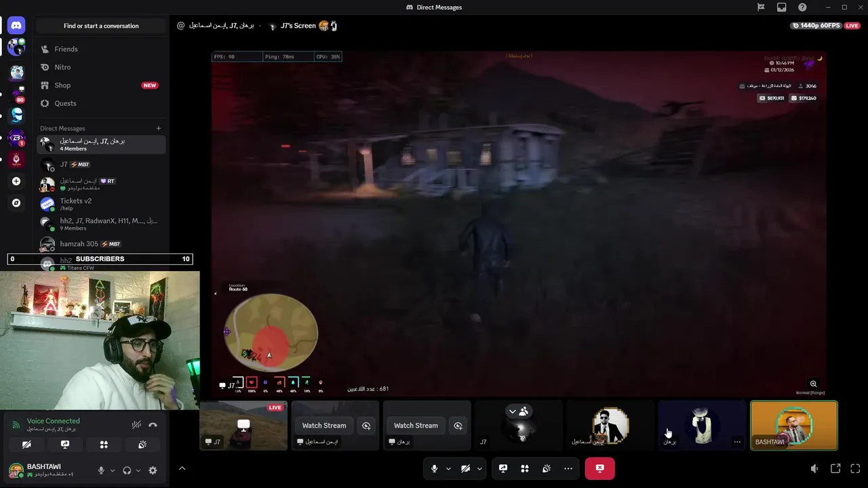The height and width of the screenshot is (488, 868).
Task: Open Shop page
Action: tap(101, 85)
